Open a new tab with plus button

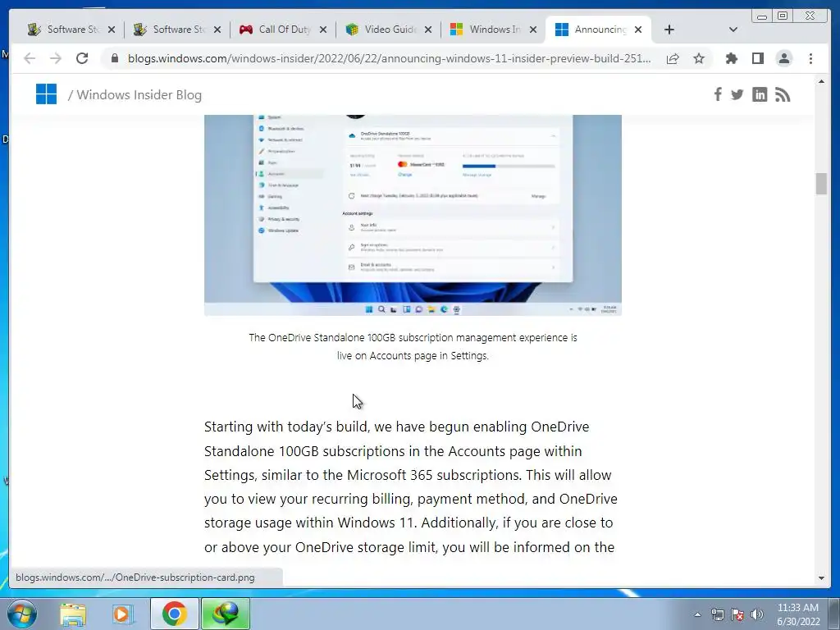(x=669, y=30)
